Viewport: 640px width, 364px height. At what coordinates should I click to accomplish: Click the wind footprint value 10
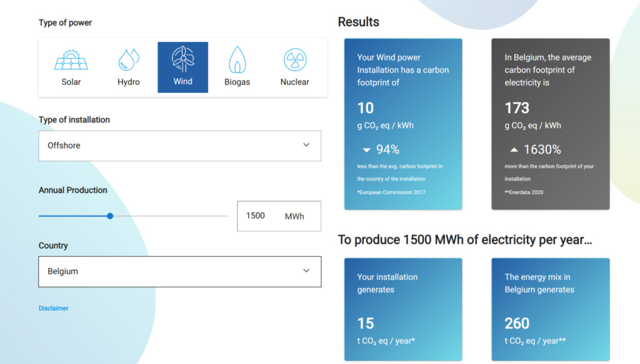(x=365, y=108)
